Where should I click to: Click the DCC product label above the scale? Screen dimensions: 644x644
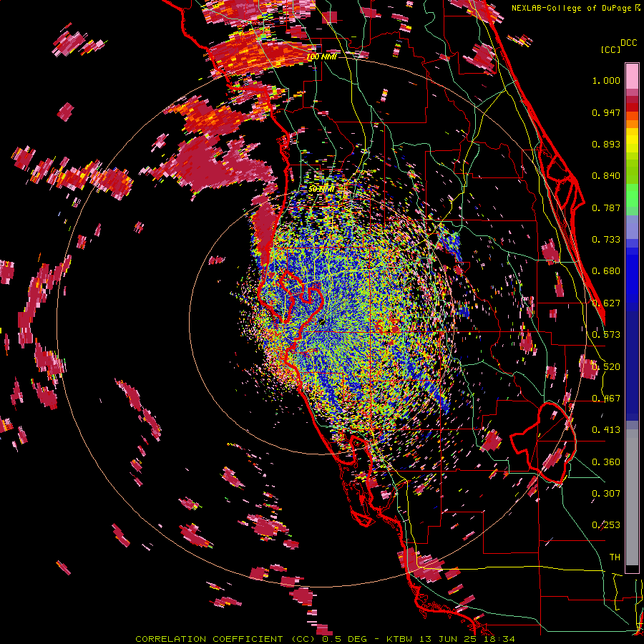(629, 43)
